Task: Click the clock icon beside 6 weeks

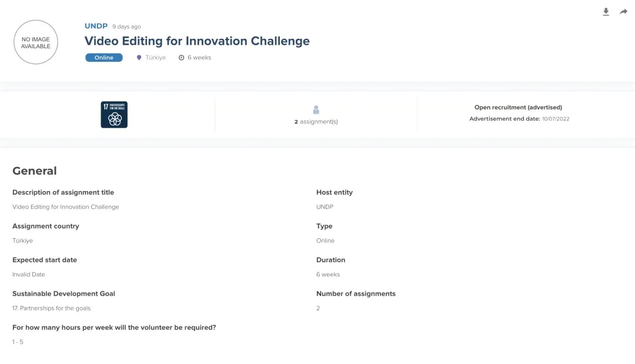Action: (181, 58)
